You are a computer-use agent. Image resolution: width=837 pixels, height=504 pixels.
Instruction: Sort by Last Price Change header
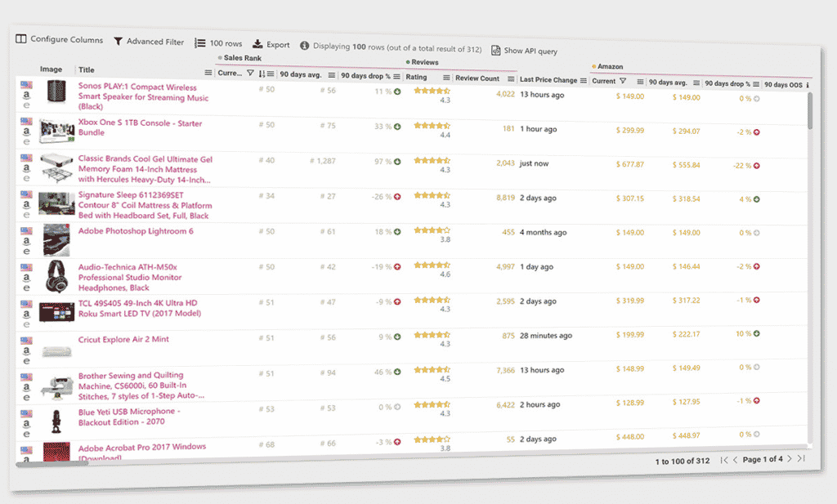(x=548, y=80)
